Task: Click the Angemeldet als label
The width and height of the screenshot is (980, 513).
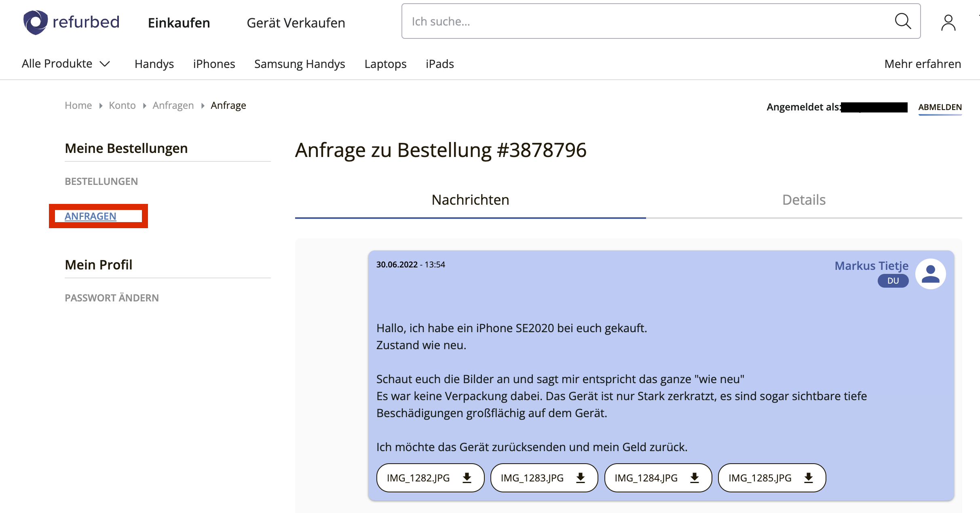Action: tap(804, 107)
